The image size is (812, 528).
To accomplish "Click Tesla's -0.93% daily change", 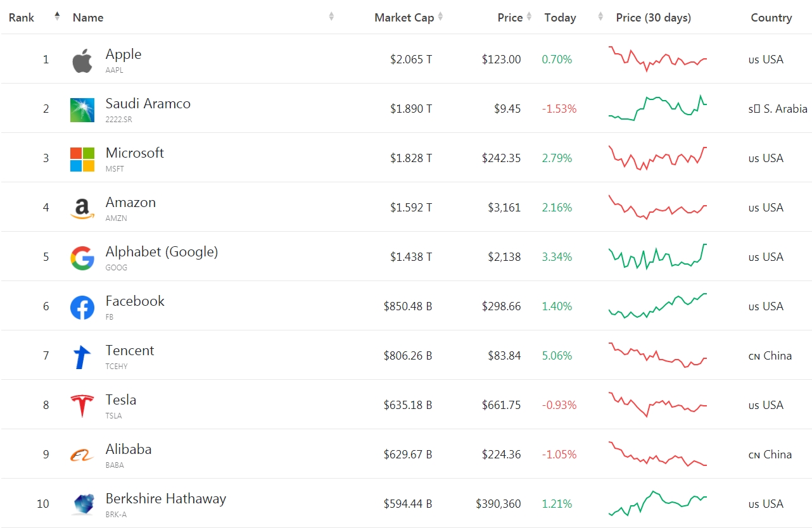I will [559, 405].
